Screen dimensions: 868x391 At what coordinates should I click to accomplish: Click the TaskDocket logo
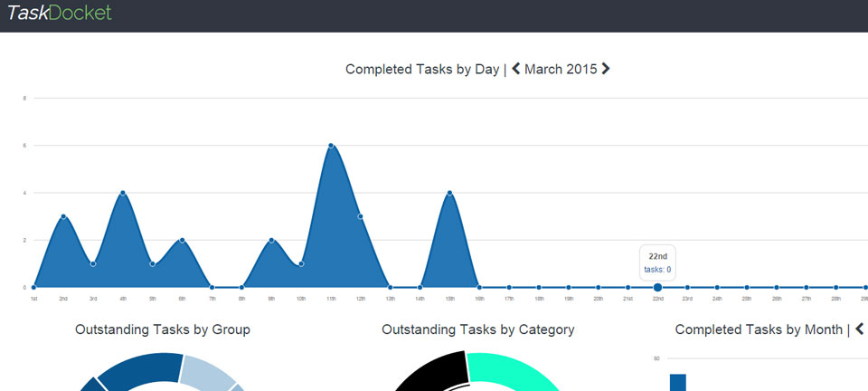[60, 13]
